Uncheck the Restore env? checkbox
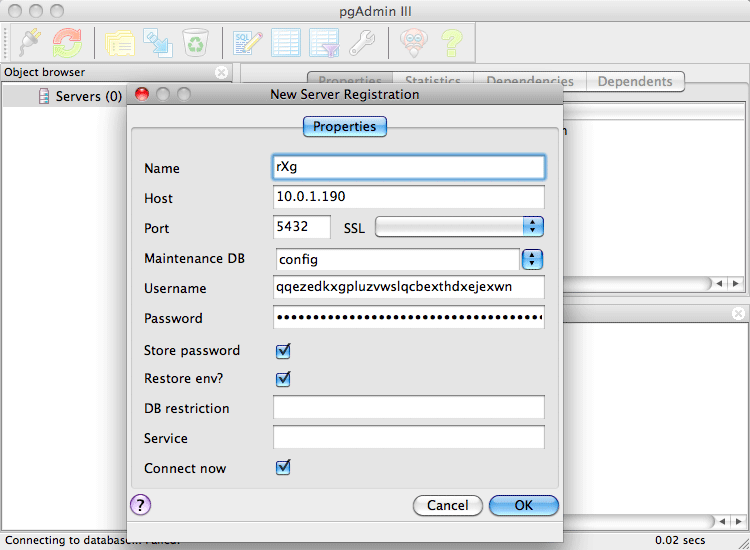 (x=283, y=379)
